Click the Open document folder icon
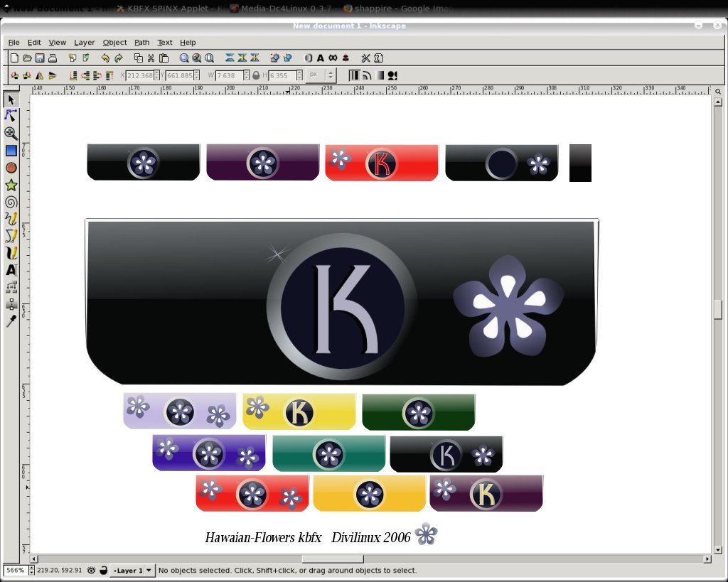 [28, 58]
